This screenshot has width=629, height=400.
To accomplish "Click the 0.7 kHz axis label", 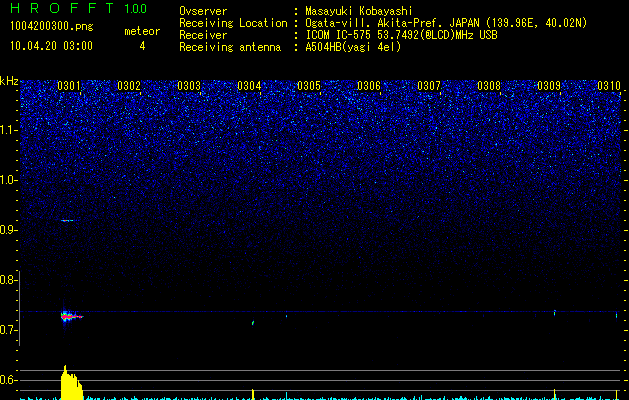I will (9, 330).
